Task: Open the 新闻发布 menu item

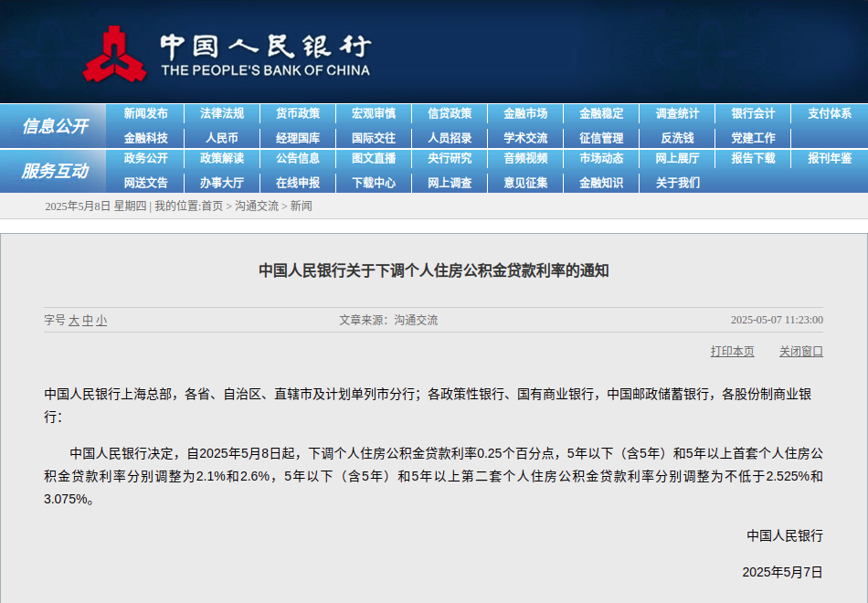Action: click(146, 113)
